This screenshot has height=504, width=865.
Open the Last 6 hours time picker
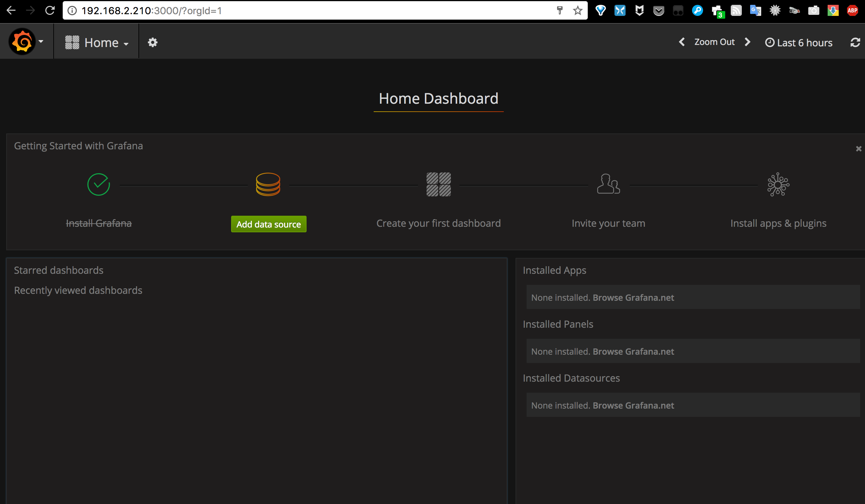[799, 43]
